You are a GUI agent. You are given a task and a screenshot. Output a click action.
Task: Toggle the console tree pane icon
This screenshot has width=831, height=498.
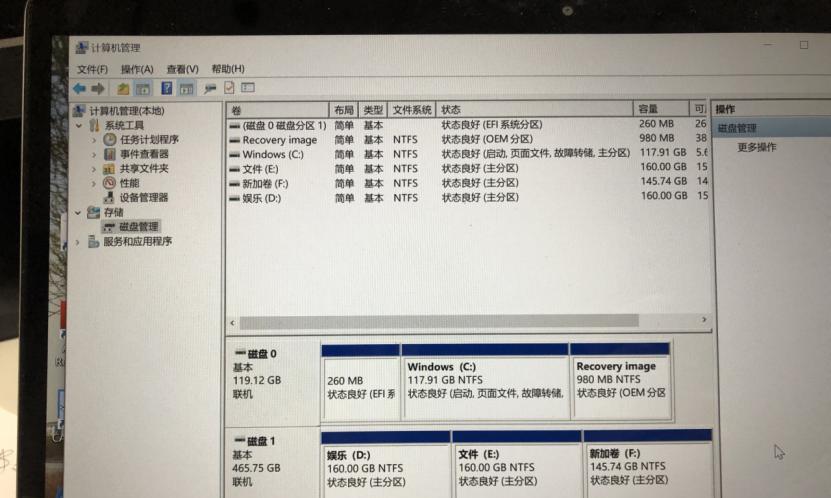click(143, 88)
